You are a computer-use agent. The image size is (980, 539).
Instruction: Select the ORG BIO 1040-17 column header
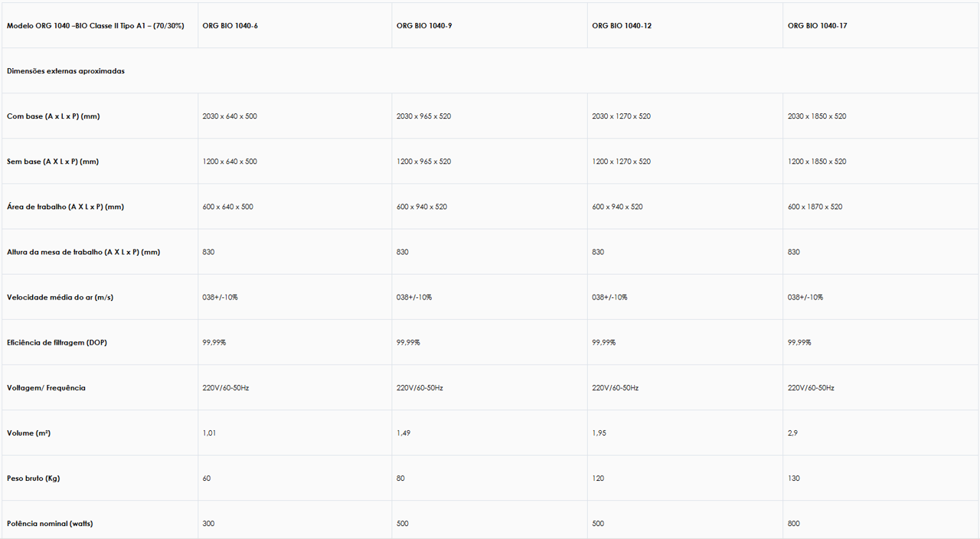coord(817,26)
